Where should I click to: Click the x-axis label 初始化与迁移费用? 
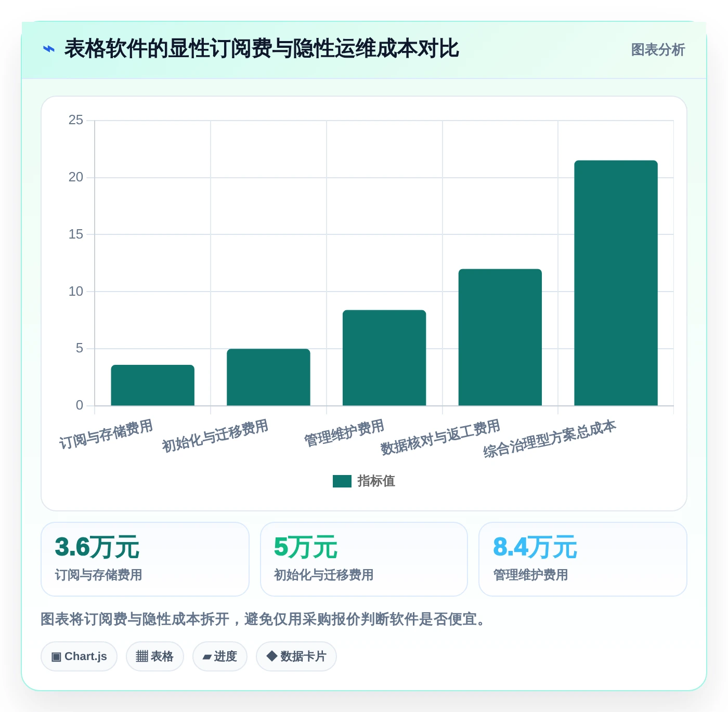[x=215, y=436]
